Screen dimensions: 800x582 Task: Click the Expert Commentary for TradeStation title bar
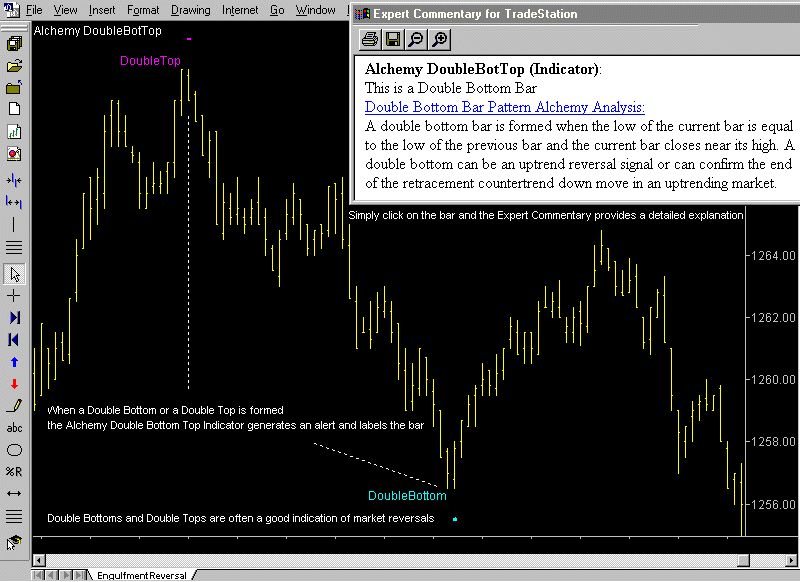point(577,14)
